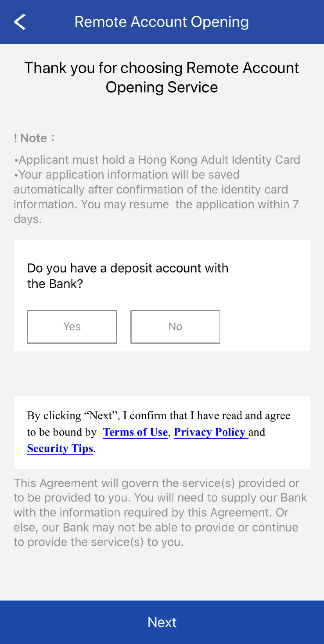Tap the back arrow icon
Image resolution: width=324 pixels, height=644 pixels.
(x=20, y=22)
